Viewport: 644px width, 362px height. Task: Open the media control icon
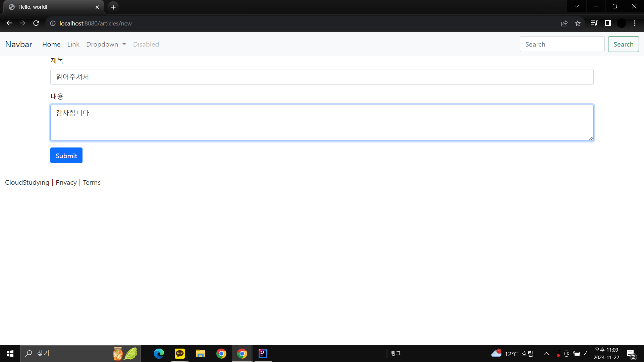(x=594, y=23)
